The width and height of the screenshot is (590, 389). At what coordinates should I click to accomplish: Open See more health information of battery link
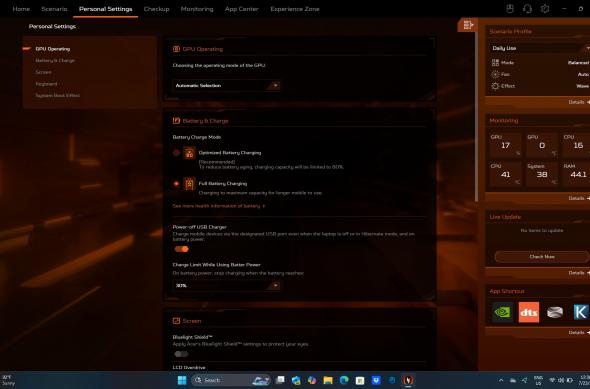[219, 206]
